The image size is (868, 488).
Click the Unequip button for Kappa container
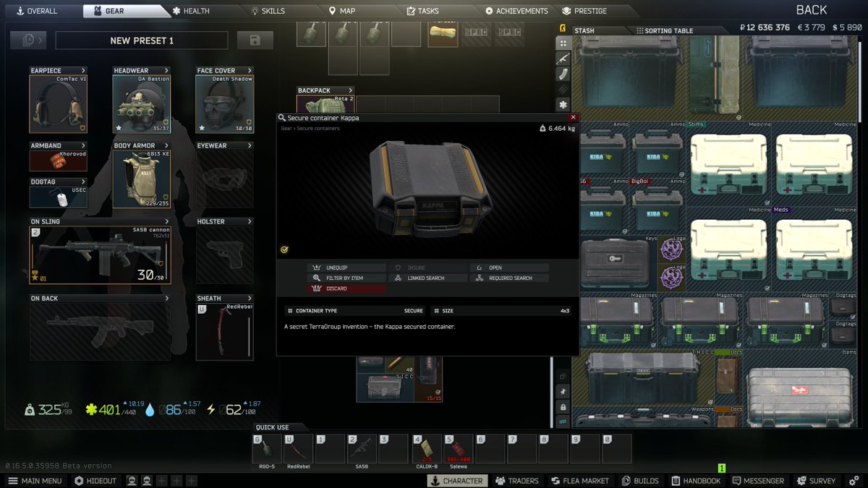(x=346, y=267)
